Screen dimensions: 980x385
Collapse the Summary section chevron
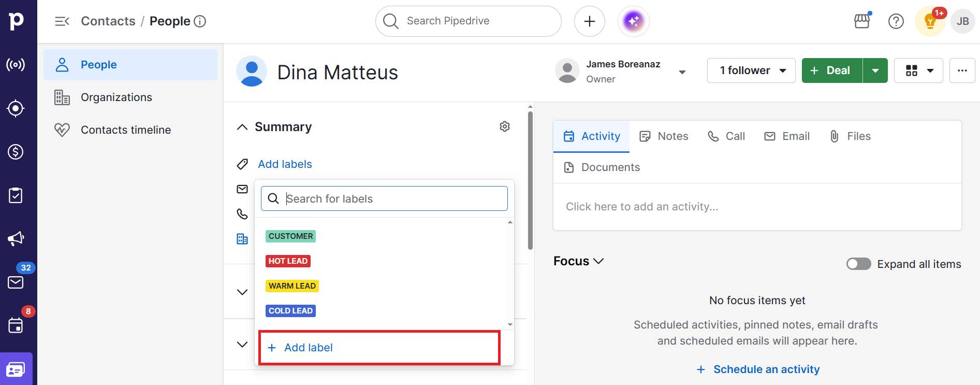click(x=242, y=127)
